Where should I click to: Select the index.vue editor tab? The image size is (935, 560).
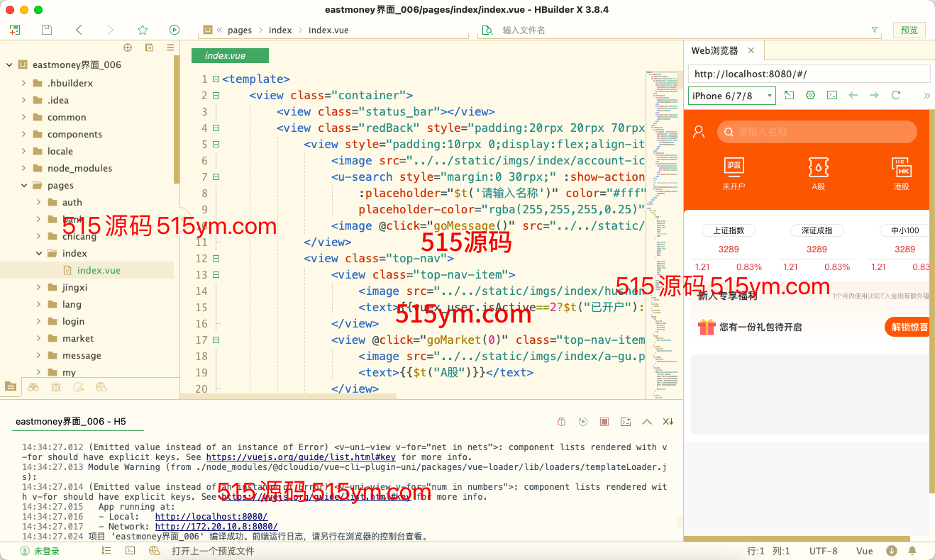coord(226,55)
